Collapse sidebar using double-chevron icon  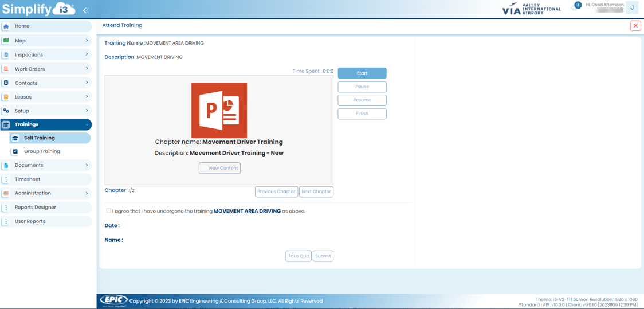tap(85, 10)
